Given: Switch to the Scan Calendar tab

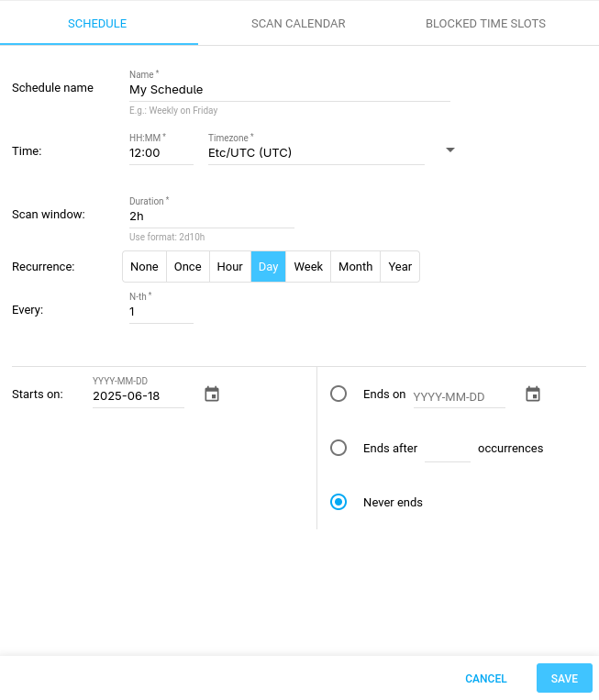Looking at the screenshot, I should tap(298, 24).
